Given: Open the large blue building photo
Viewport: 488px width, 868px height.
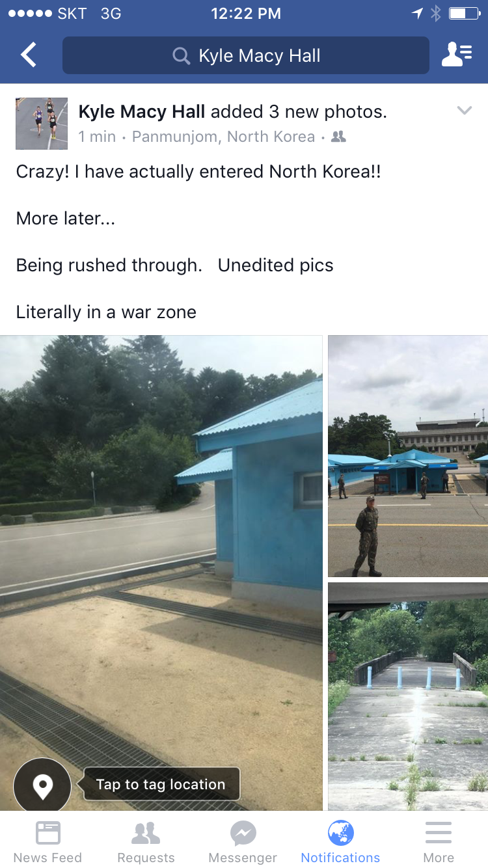Looking at the screenshot, I should click(x=161, y=573).
